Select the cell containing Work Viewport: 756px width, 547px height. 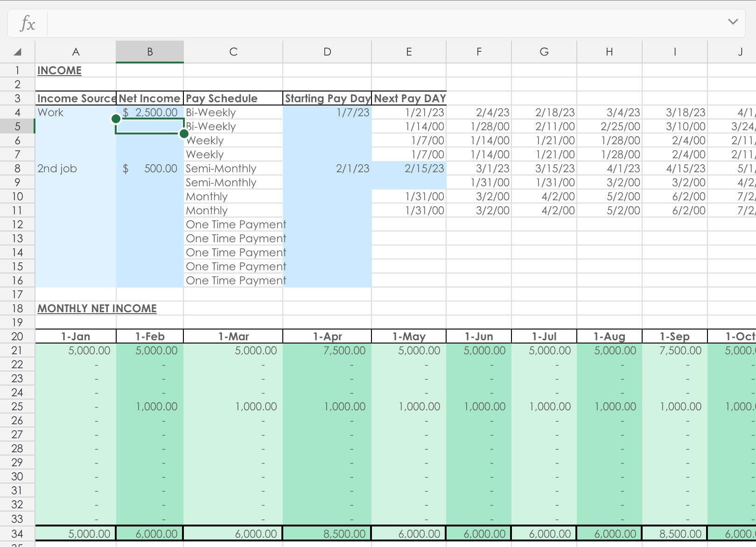pos(76,112)
